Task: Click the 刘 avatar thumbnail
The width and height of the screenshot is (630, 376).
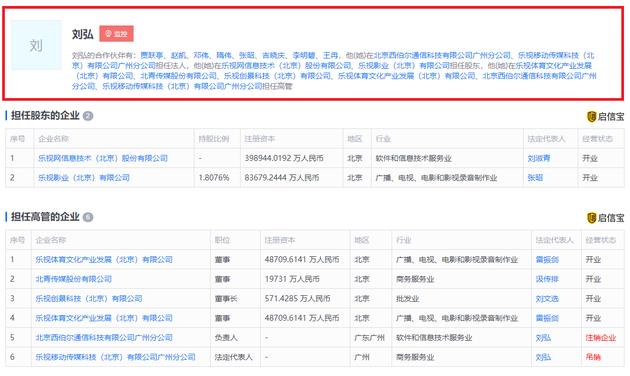Action: (36, 45)
